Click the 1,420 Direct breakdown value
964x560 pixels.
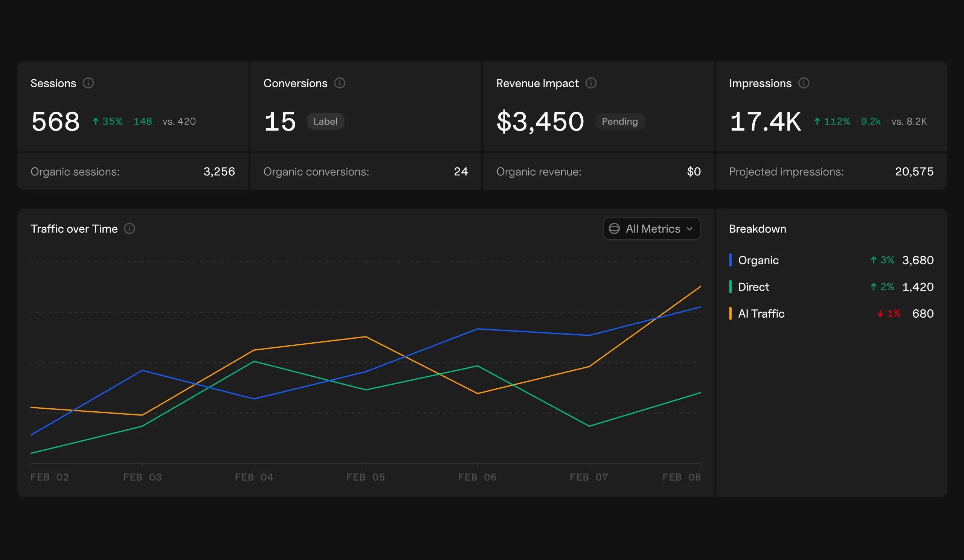pyautogui.click(x=918, y=287)
